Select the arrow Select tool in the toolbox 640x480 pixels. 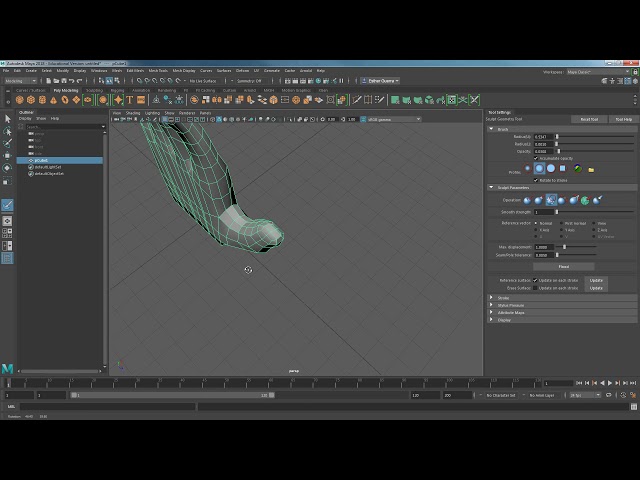7,119
